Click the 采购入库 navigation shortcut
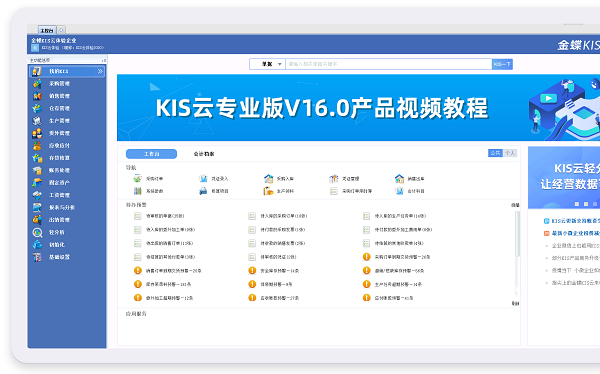Image resolution: width=600 pixels, height=374 pixels. click(x=279, y=178)
